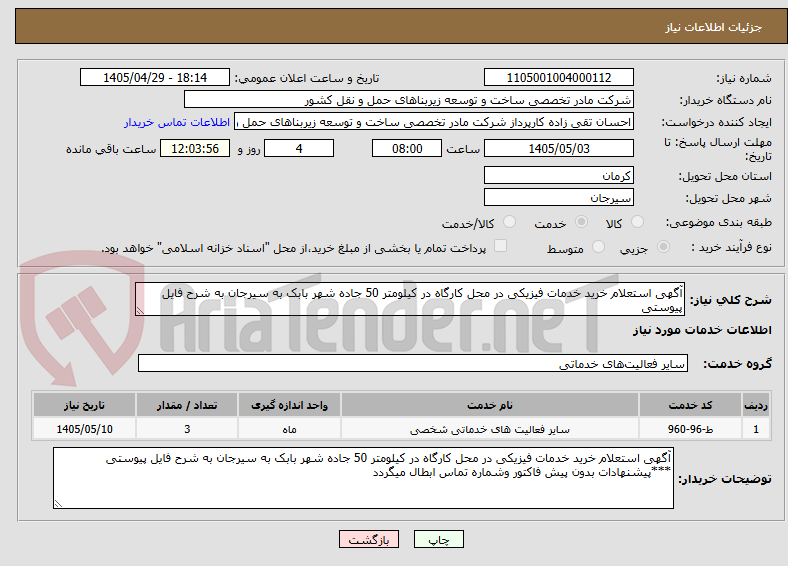The width and height of the screenshot is (788, 566).
Task: Click the طبقه بندی موضوعی label
Action: point(719,222)
